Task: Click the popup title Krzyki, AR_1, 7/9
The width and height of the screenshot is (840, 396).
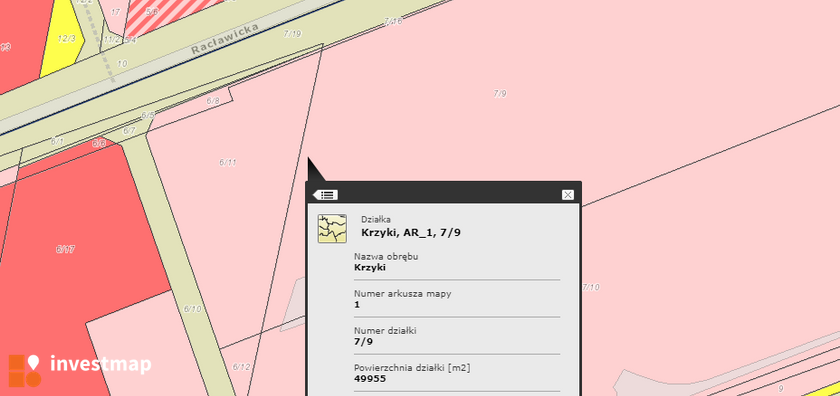Action: [411, 233]
